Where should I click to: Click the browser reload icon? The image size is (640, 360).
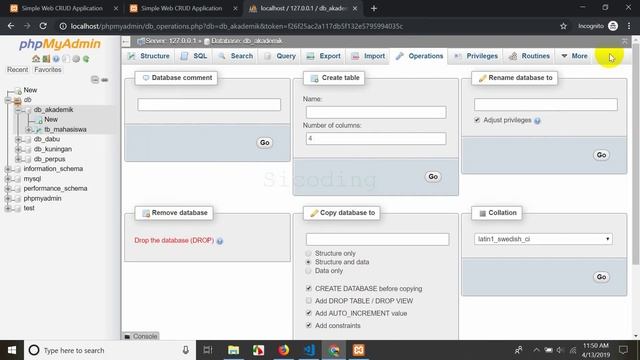click(x=43, y=26)
